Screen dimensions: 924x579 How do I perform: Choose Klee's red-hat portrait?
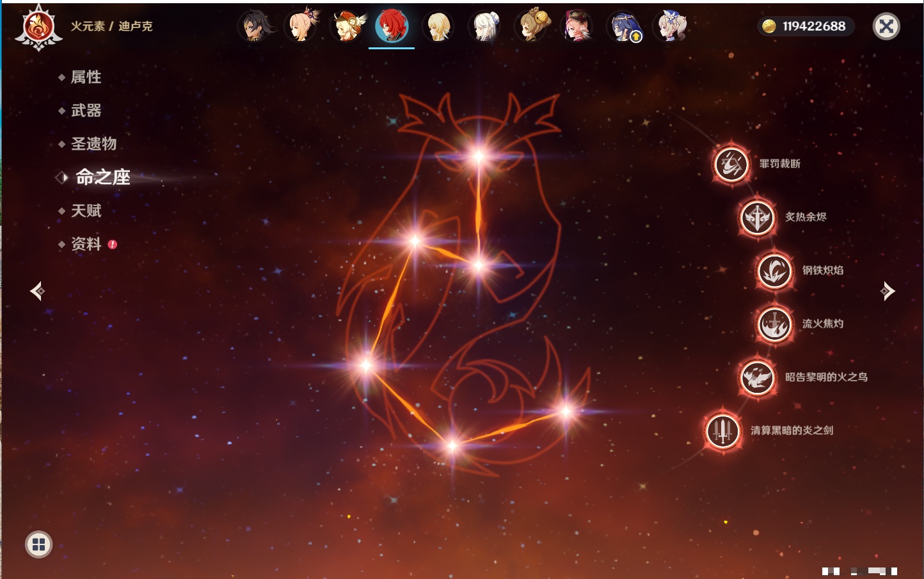pos(348,27)
